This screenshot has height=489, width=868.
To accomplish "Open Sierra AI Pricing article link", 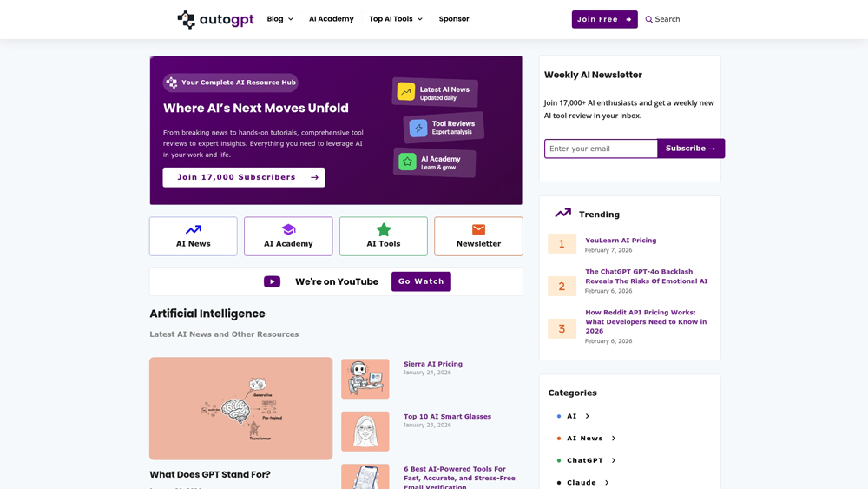I will [433, 364].
